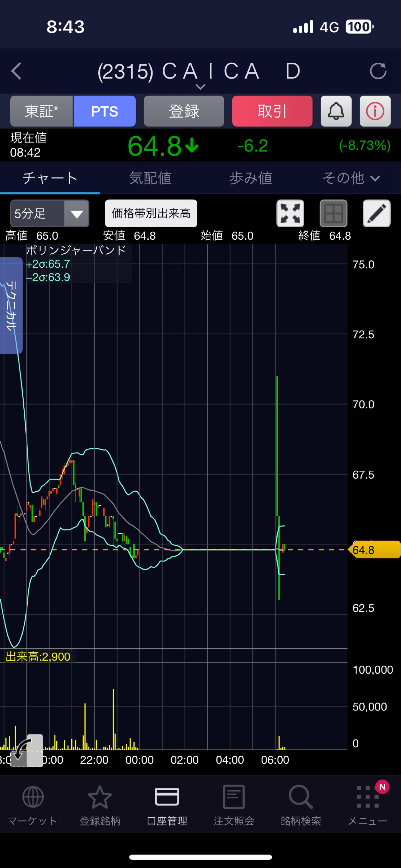Switch market to 東証
Screen dimensions: 401x868
pos(42,111)
